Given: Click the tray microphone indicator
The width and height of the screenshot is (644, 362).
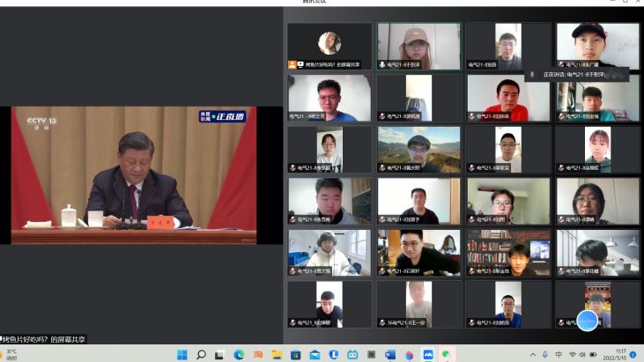Looking at the screenshot, I should [x=545, y=355].
